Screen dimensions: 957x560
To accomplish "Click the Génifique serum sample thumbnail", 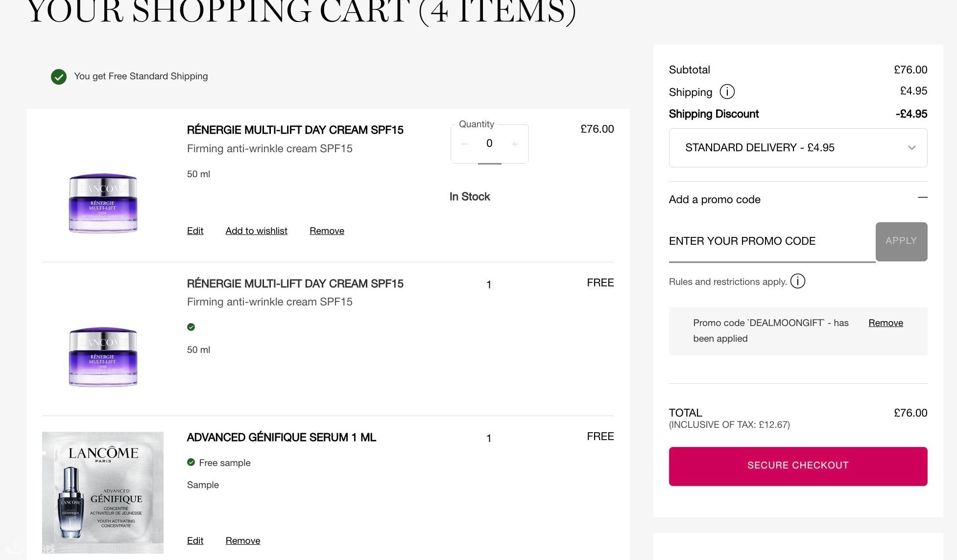I will click(103, 492).
